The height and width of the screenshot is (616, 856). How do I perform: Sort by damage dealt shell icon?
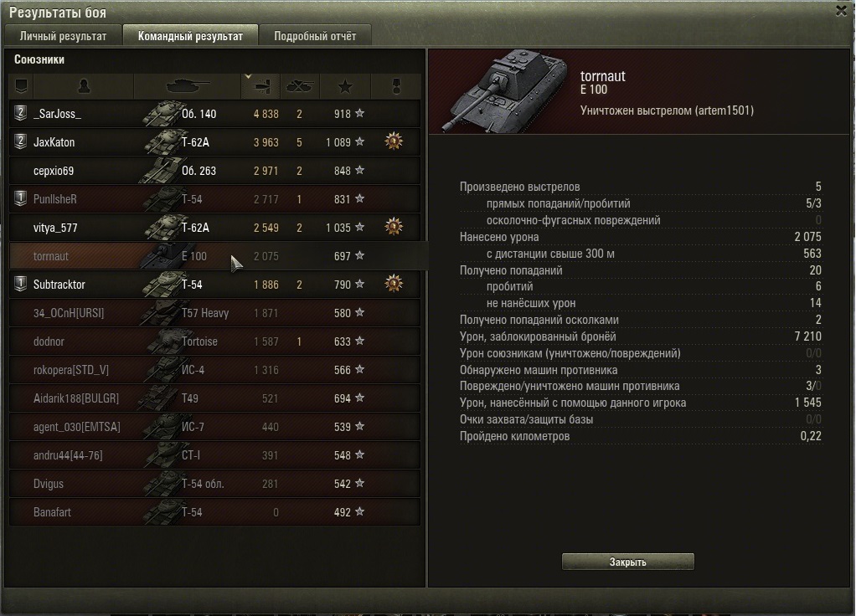[x=261, y=86]
